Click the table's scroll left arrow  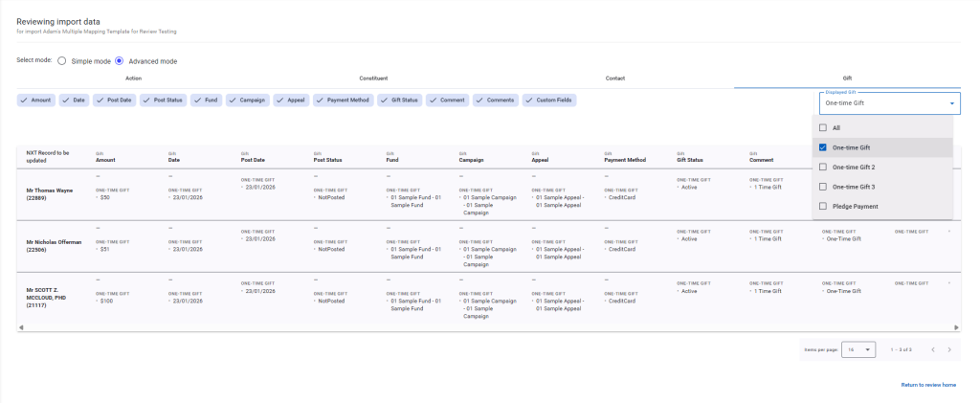(21, 327)
